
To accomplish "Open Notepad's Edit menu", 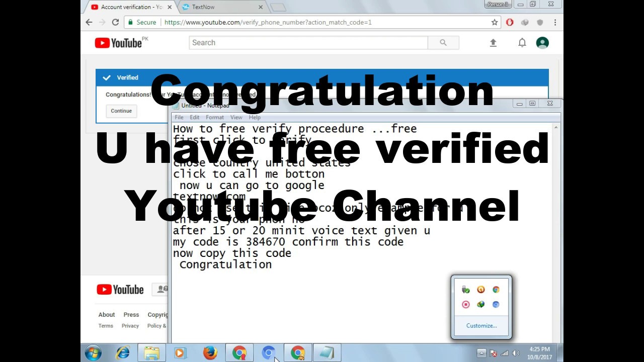I will [x=195, y=117].
